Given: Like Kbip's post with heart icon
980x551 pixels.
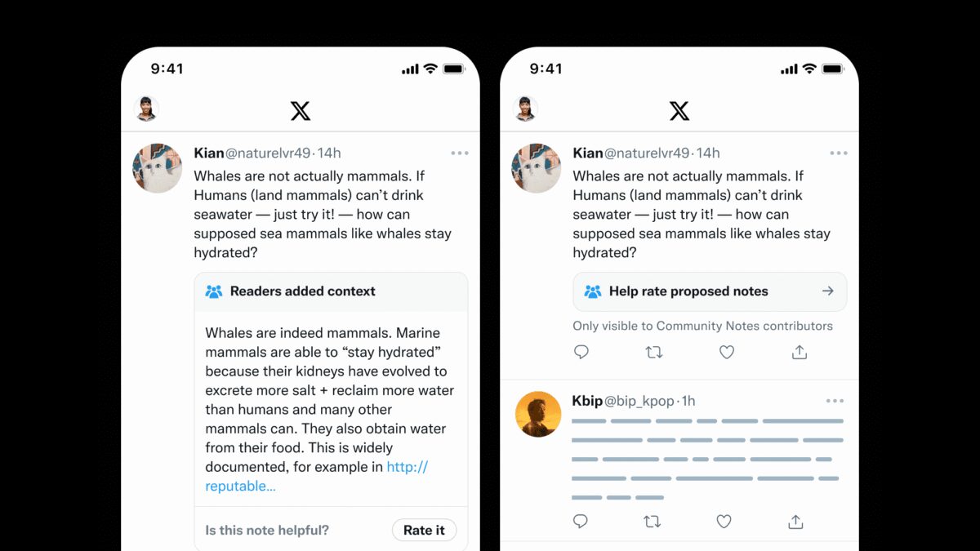Looking at the screenshot, I should pos(724,521).
